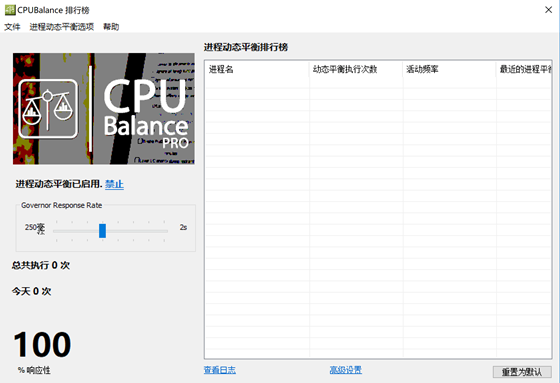The image size is (560, 383).
Task: Click the 250毫秒 slider start label
Action: (x=35, y=229)
